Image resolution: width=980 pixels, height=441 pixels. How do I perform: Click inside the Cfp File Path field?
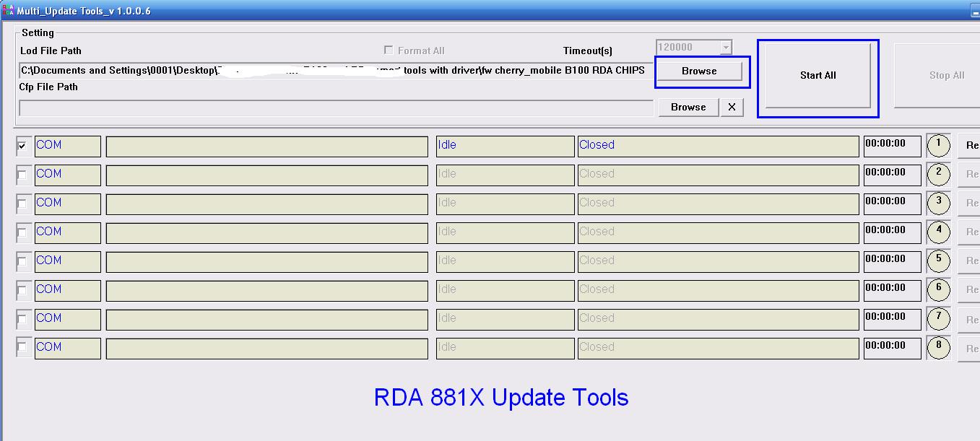[x=336, y=109]
